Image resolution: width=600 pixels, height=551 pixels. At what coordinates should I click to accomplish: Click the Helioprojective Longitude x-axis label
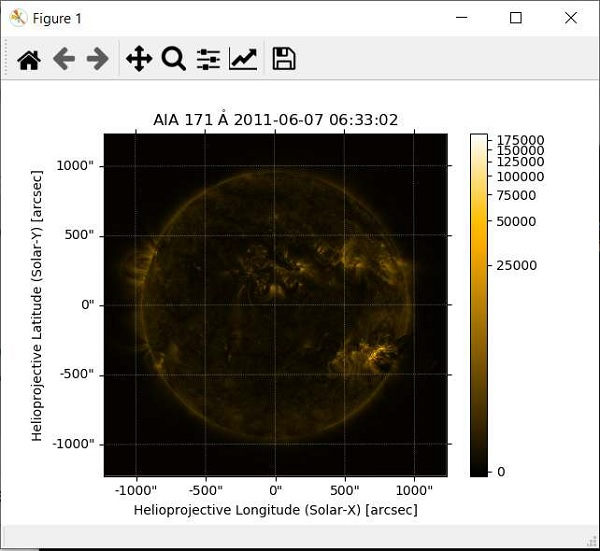coord(275,509)
